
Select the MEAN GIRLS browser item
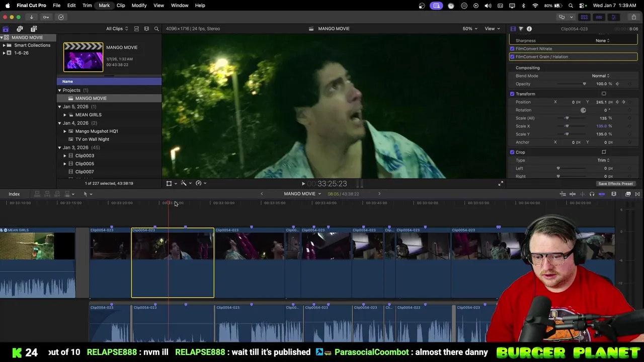click(x=88, y=115)
